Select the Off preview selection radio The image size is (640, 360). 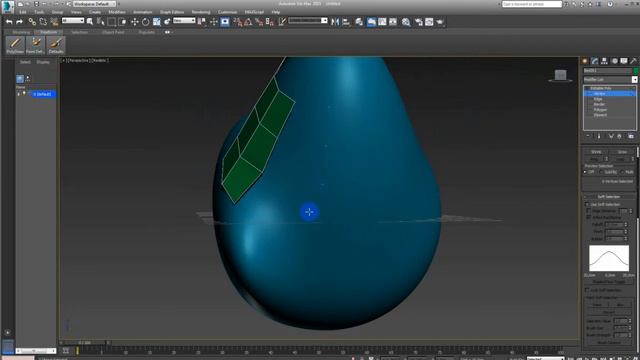pos(585,172)
